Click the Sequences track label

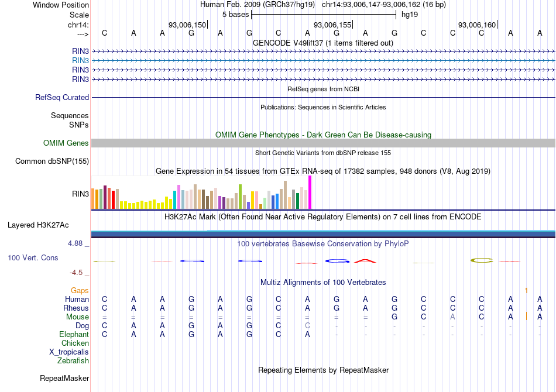70,115
